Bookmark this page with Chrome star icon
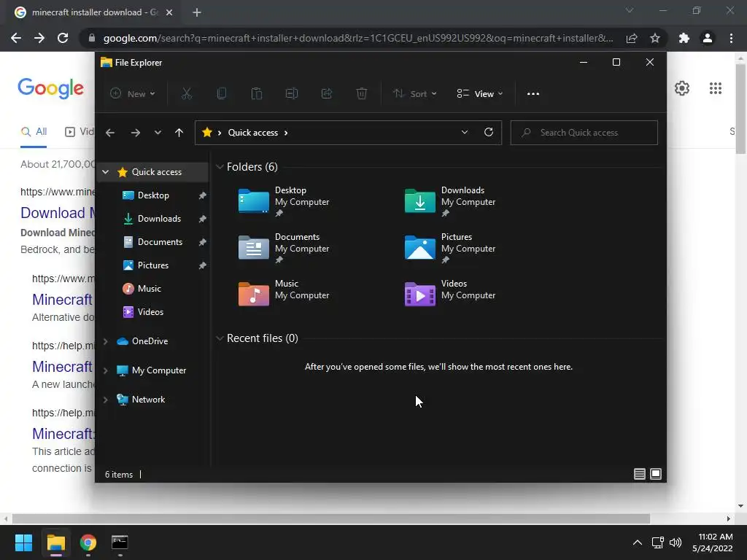747x560 pixels. tap(655, 38)
